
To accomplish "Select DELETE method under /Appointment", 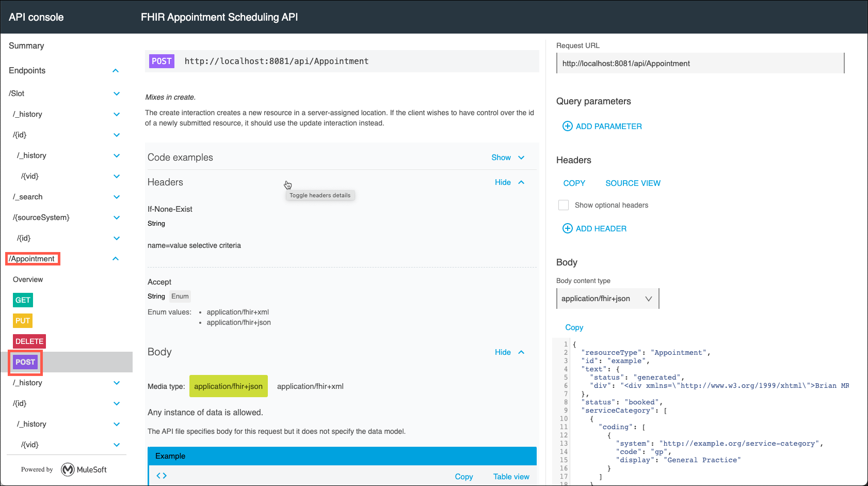I will (x=29, y=341).
